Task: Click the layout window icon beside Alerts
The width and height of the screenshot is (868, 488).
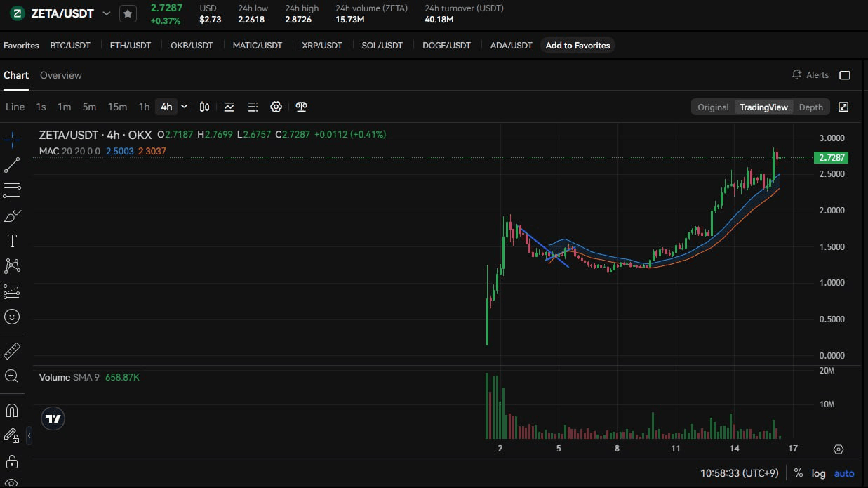Action: (845, 75)
